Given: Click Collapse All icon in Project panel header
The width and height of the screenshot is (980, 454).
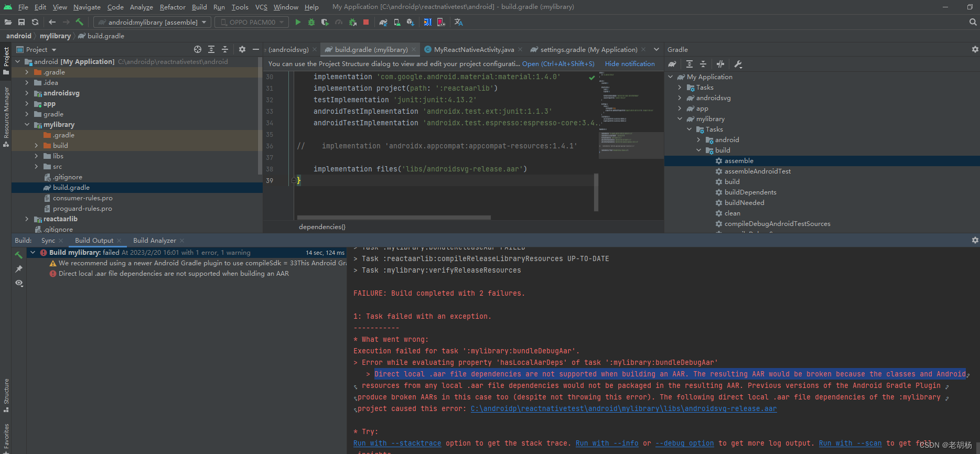Looking at the screenshot, I should pos(225,49).
